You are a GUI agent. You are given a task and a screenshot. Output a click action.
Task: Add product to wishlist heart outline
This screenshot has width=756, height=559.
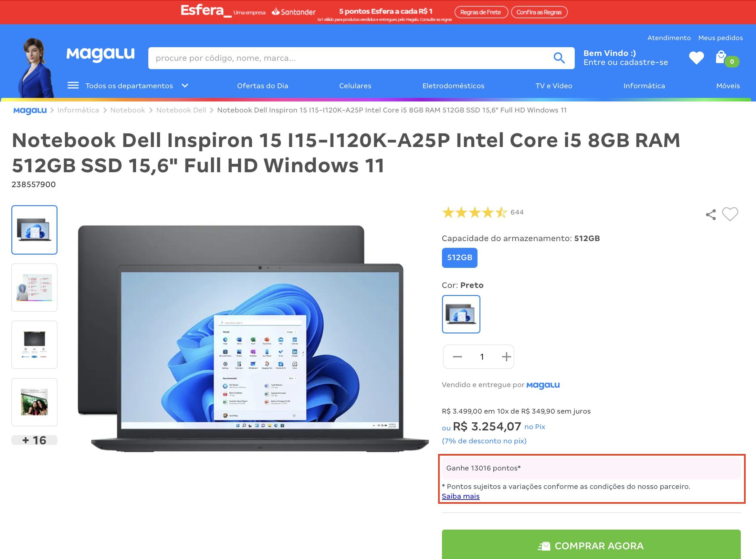[x=730, y=214]
